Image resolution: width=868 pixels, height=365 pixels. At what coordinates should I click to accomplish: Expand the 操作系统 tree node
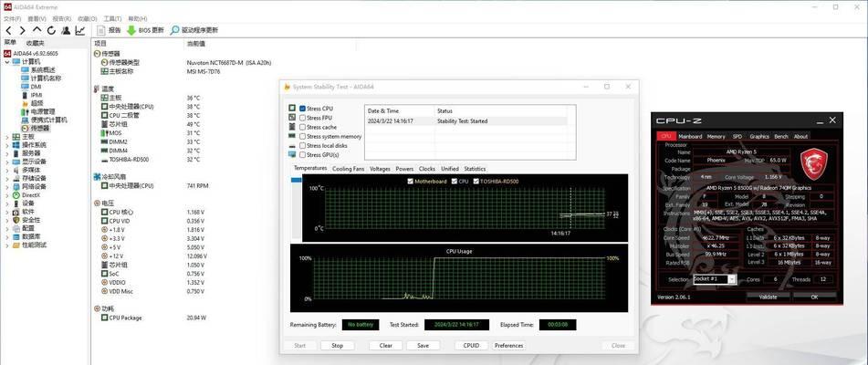pyautogui.click(x=7, y=145)
